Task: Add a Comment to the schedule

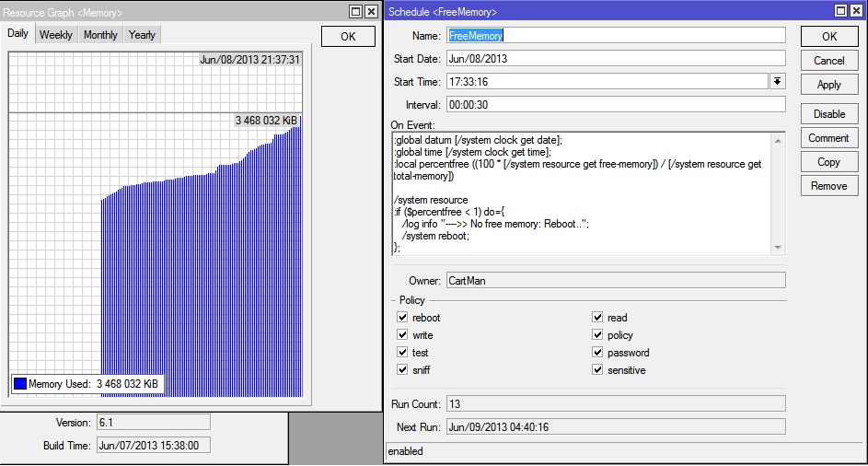Action: 829,137
